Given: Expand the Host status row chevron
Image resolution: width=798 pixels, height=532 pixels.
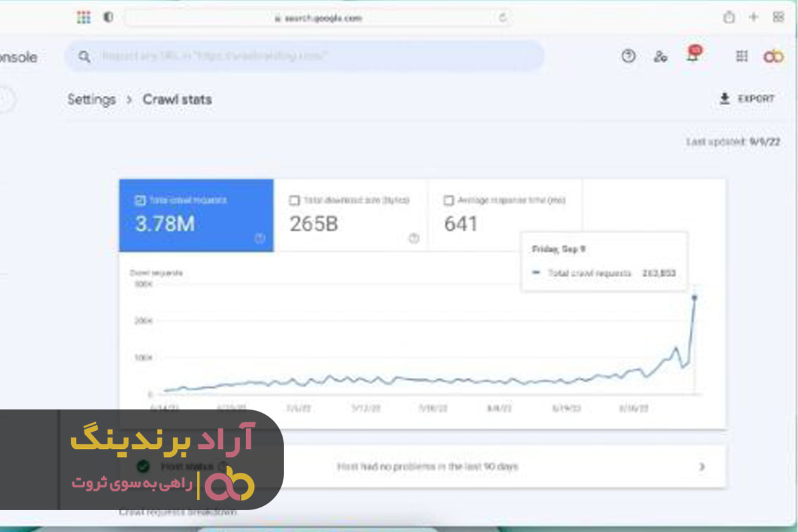Looking at the screenshot, I should point(702,467).
